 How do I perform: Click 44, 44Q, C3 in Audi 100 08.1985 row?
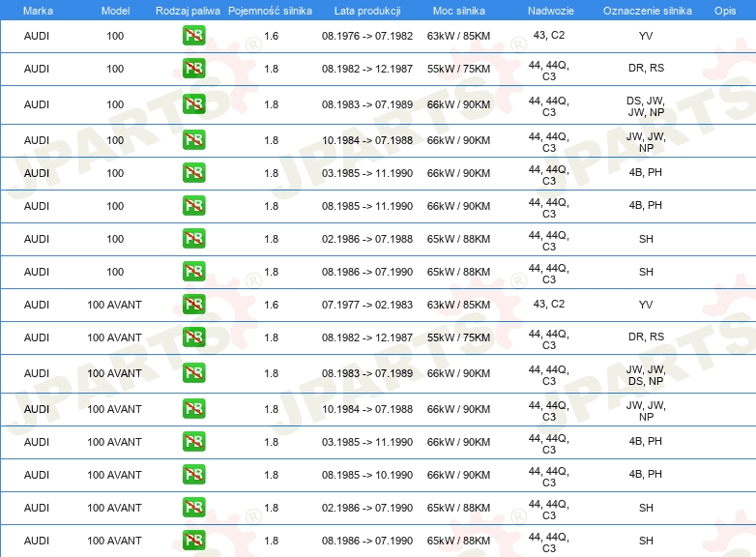[549, 208]
